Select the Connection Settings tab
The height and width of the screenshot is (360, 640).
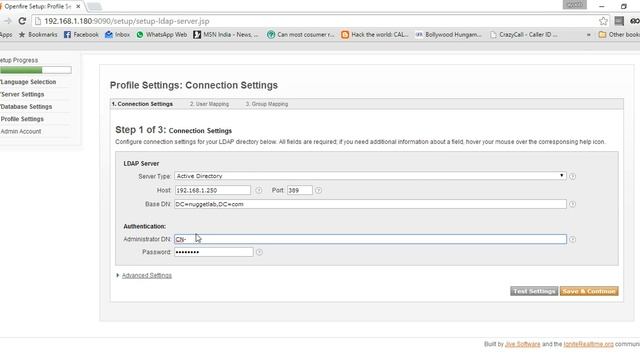click(x=142, y=104)
